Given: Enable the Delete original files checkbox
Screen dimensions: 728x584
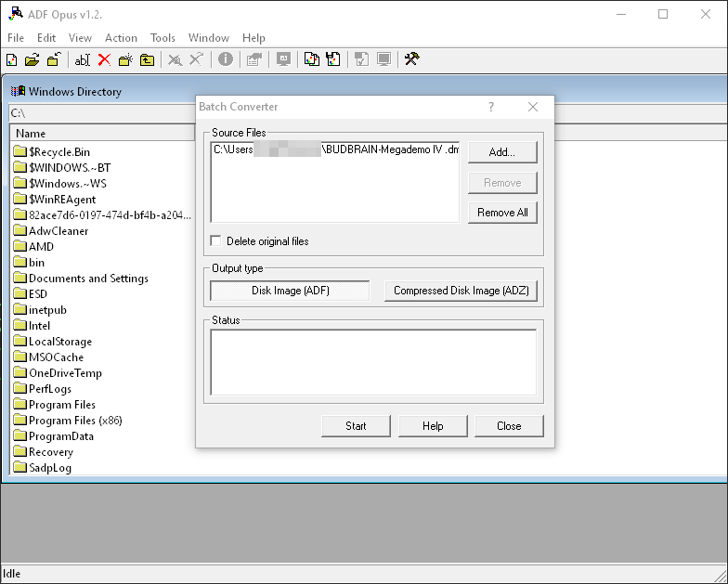Looking at the screenshot, I should point(215,241).
